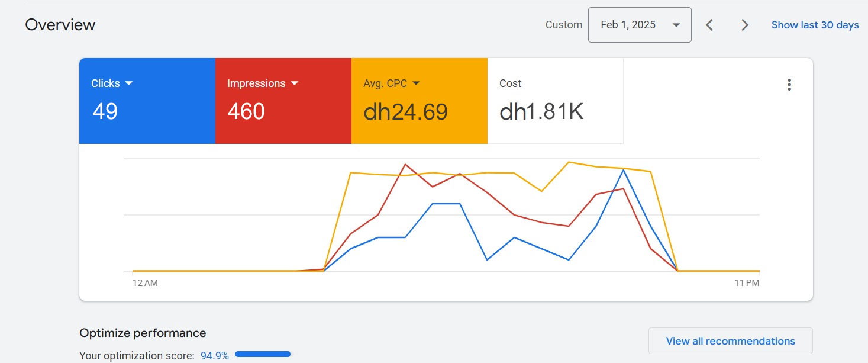Image resolution: width=868 pixels, height=363 pixels.
Task: Open the Feb 1, 2025 date picker
Action: 640,25
